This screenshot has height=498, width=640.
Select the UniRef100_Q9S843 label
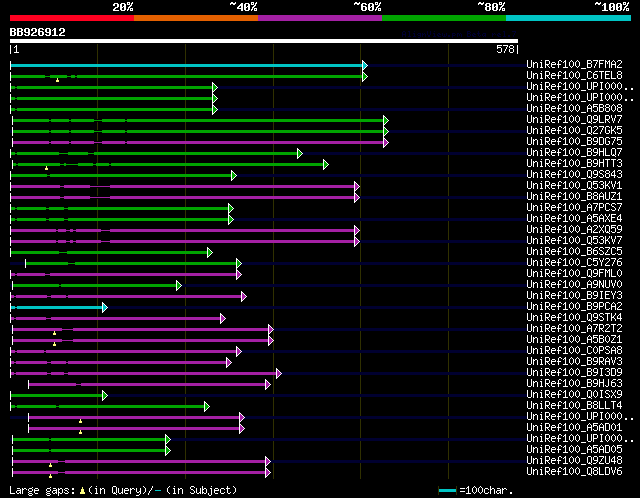(574, 175)
